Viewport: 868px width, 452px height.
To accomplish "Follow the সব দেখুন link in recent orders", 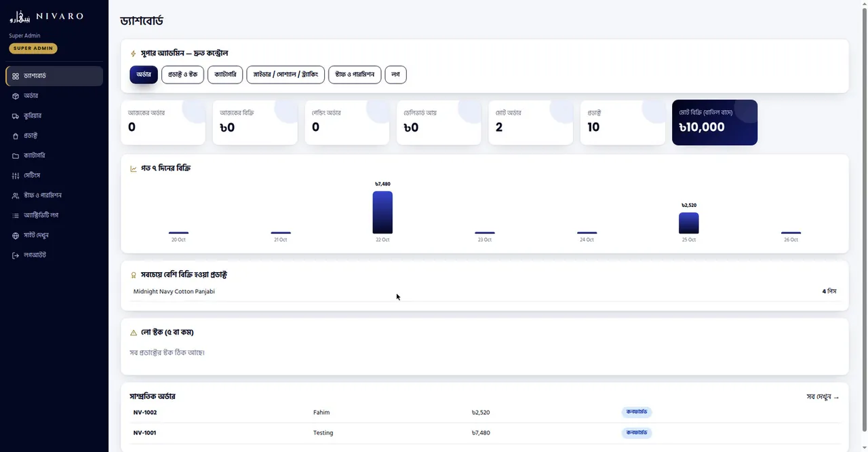I will click(823, 397).
